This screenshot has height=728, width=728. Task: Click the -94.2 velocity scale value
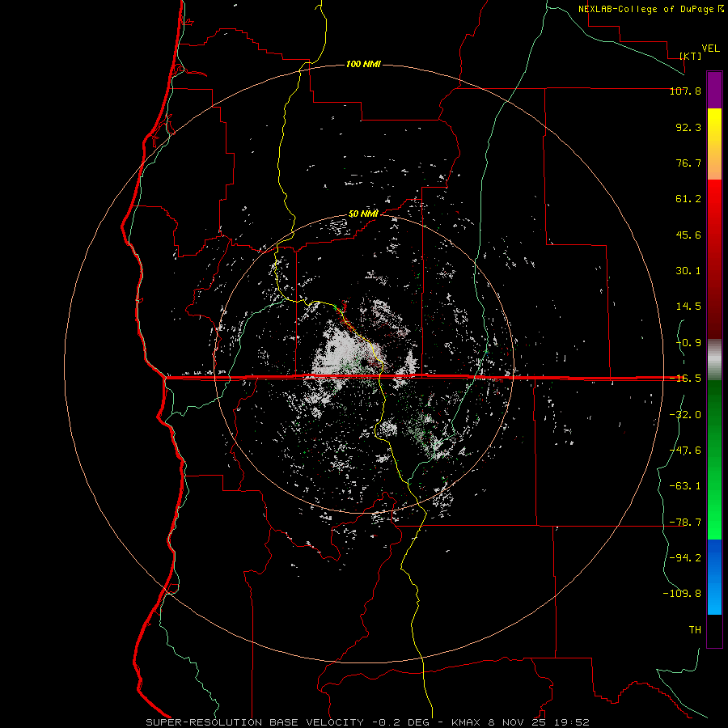point(685,557)
